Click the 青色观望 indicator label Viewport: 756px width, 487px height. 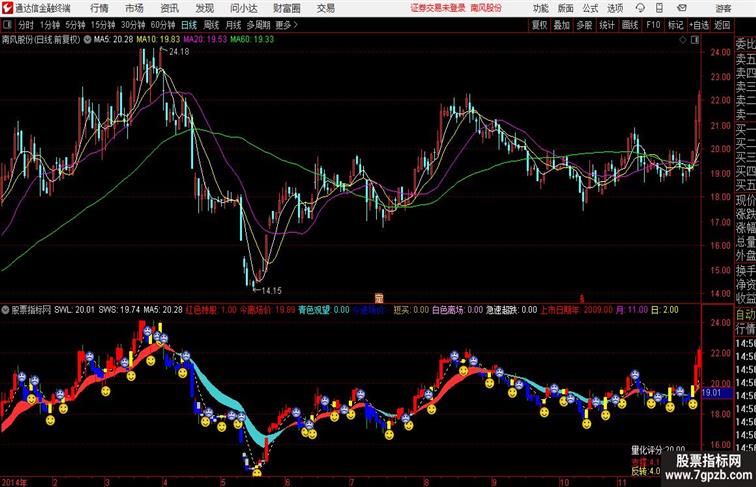(314, 310)
